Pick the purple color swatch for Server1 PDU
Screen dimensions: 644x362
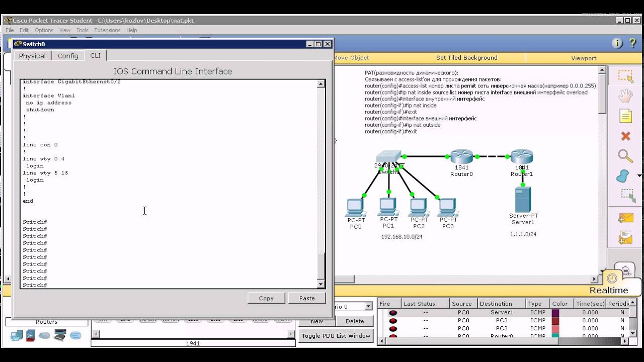[555, 312]
